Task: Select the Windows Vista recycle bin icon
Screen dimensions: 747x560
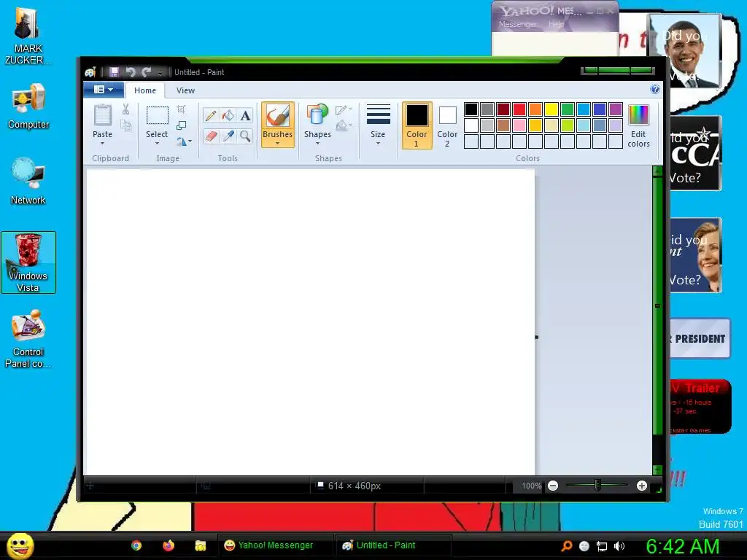Action: (28, 262)
